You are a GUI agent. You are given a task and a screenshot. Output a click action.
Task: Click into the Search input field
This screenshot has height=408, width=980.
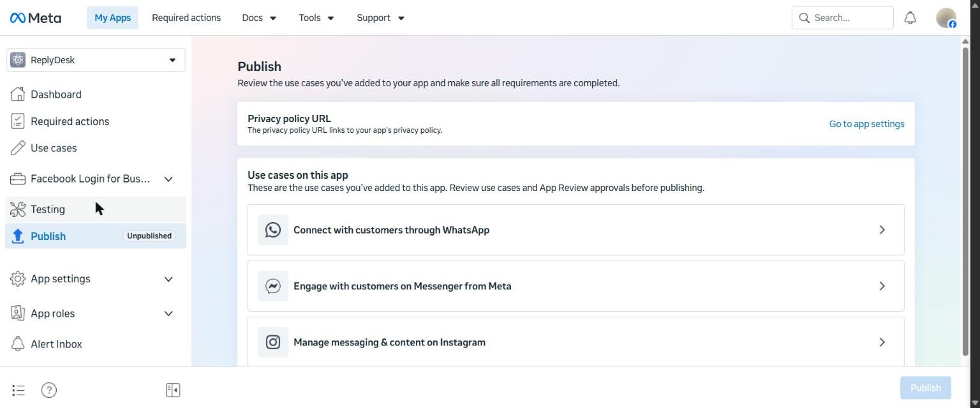(843, 18)
